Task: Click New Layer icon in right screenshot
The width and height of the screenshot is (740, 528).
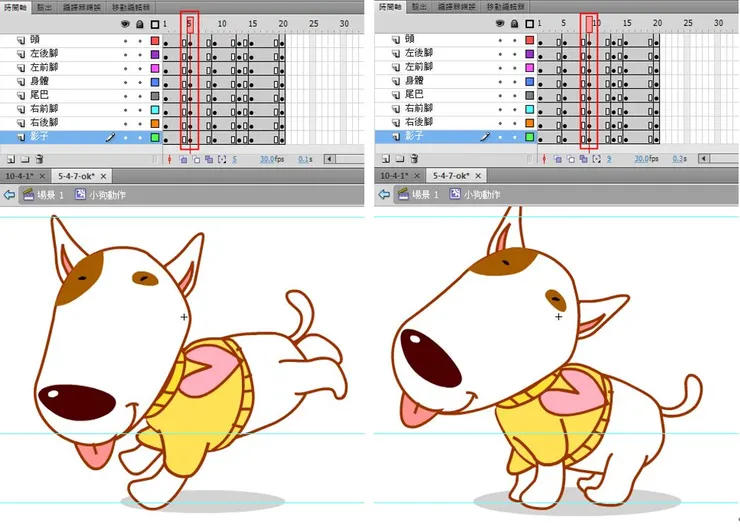Action: point(386,159)
